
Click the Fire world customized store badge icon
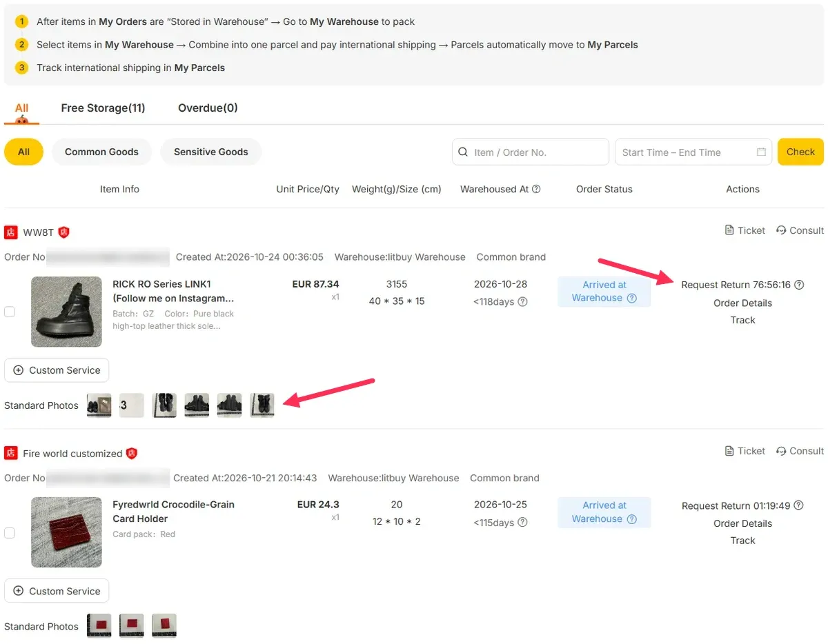tap(10, 453)
